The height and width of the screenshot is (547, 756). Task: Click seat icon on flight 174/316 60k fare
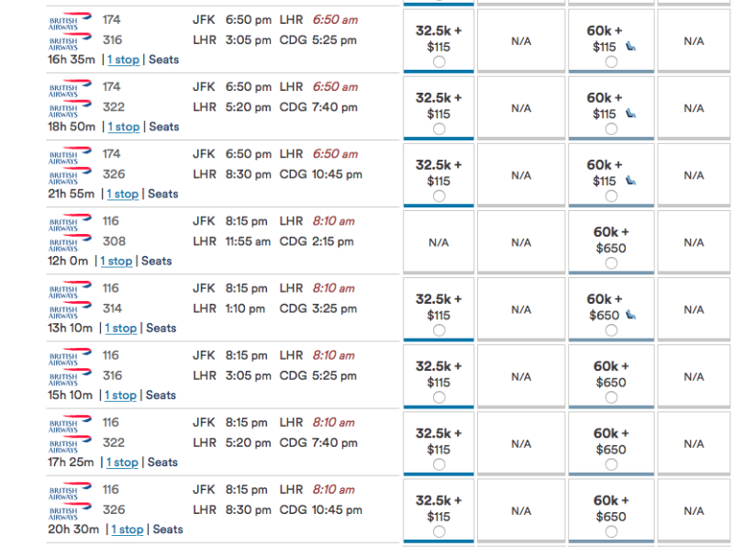(x=630, y=46)
